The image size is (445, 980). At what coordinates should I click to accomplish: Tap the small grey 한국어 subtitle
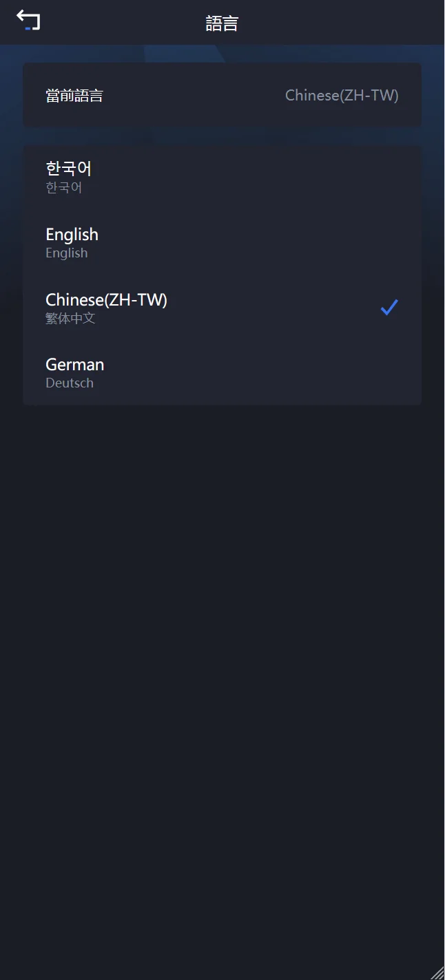click(x=64, y=188)
